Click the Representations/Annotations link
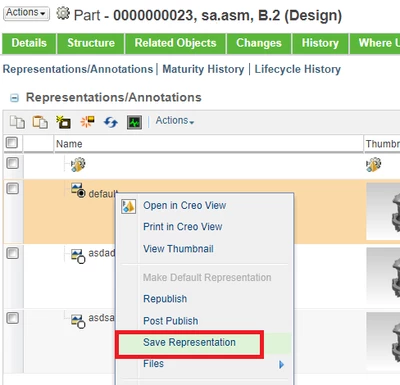 [78, 69]
